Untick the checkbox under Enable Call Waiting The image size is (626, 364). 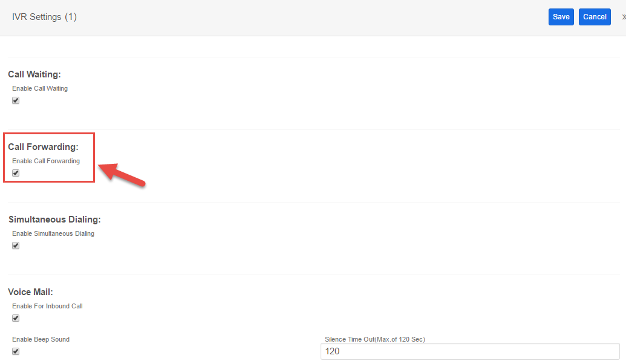(16, 100)
